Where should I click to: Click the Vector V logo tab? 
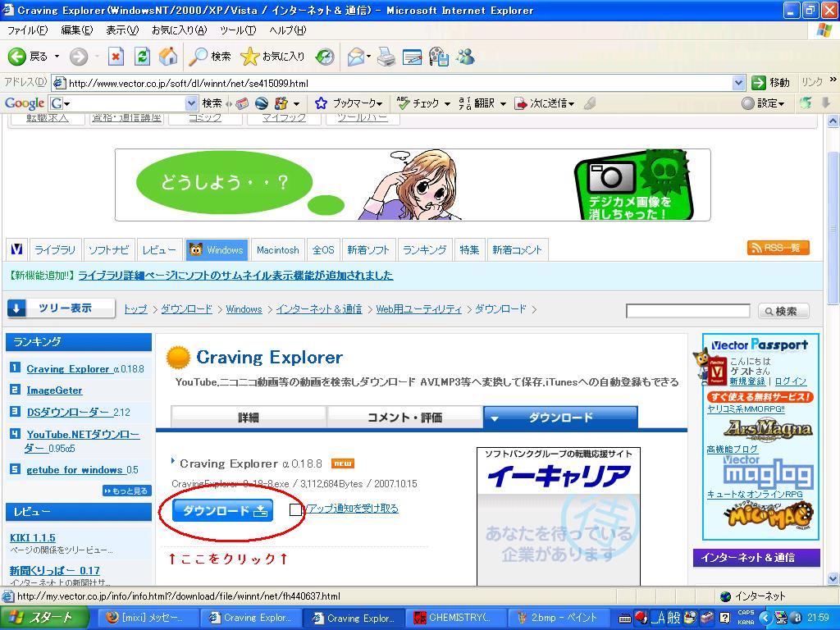point(16,249)
